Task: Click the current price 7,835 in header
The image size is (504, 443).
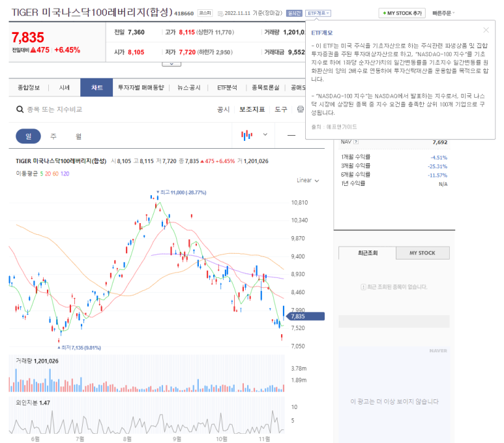Action: coord(27,37)
